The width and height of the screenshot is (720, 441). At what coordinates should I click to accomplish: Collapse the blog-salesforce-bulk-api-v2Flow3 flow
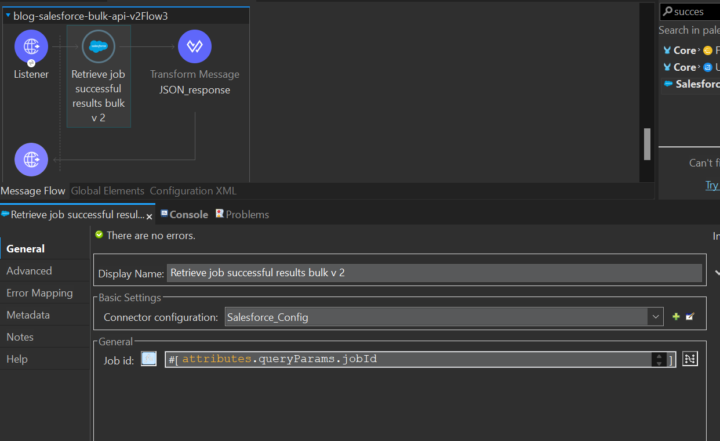pyautogui.click(x=7, y=17)
